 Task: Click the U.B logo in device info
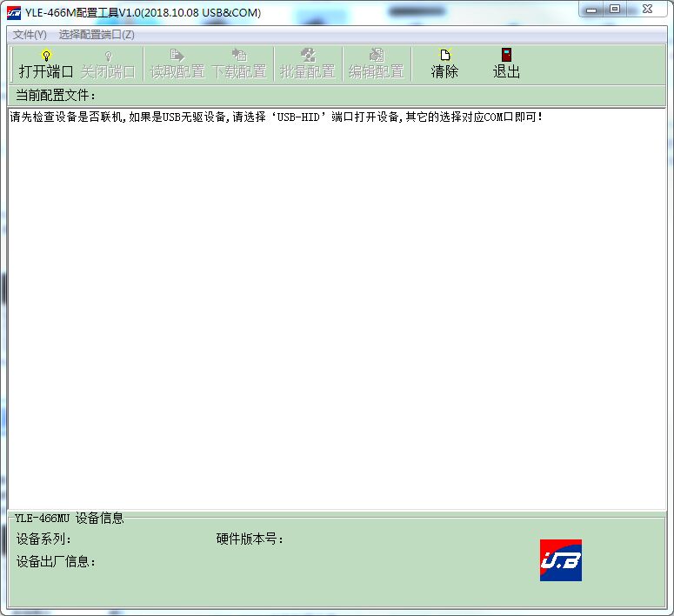pyautogui.click(x=560, y=560)
